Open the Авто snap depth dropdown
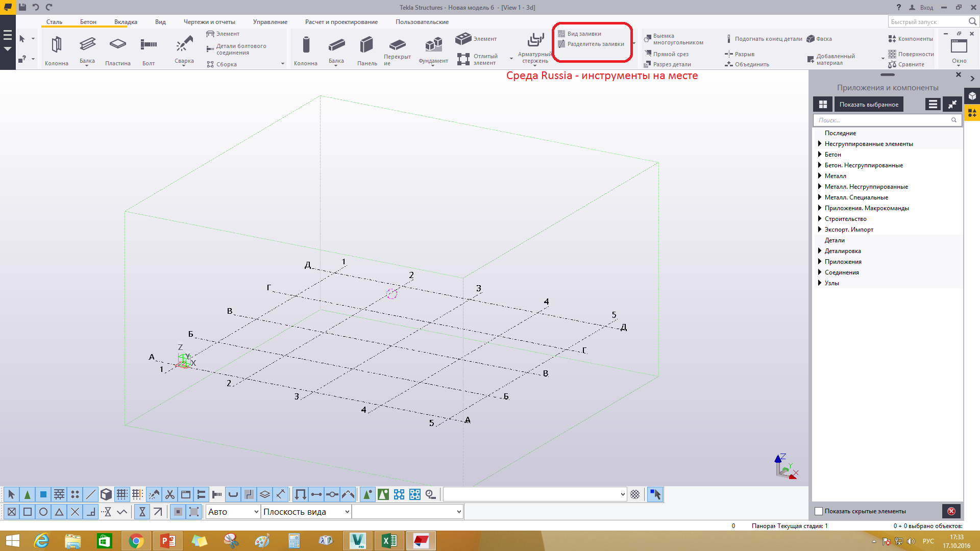 click(x=233, y=512)
